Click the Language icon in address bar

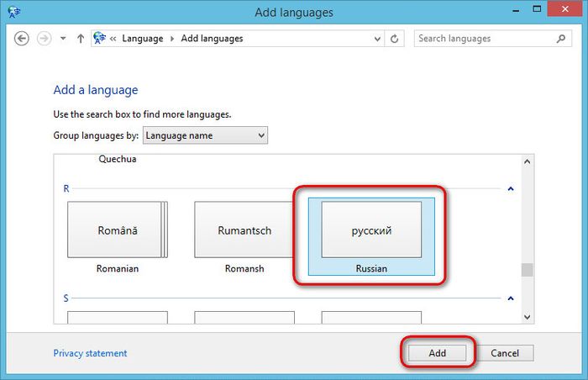pos(99,39)
